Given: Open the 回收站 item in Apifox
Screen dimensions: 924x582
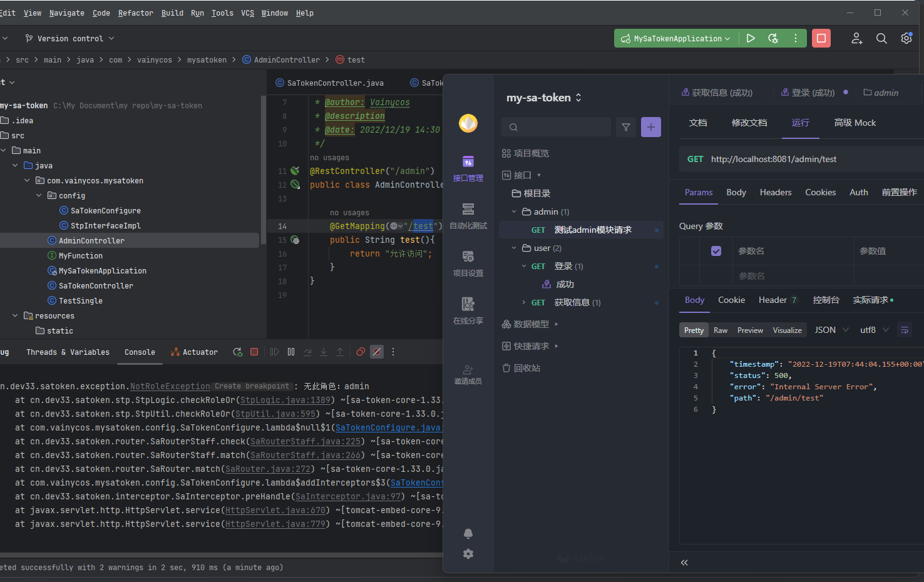Looking at the screenshot, I should tap(521, 368).
